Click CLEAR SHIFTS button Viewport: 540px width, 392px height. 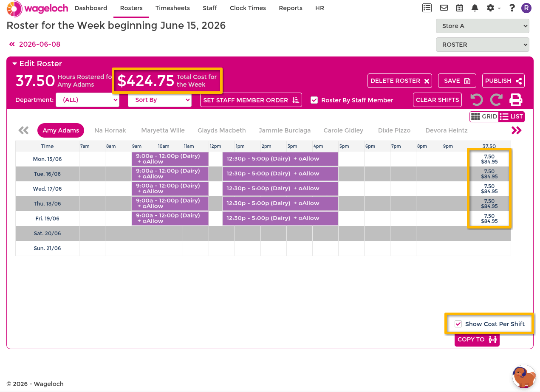[x=437, y=100]
